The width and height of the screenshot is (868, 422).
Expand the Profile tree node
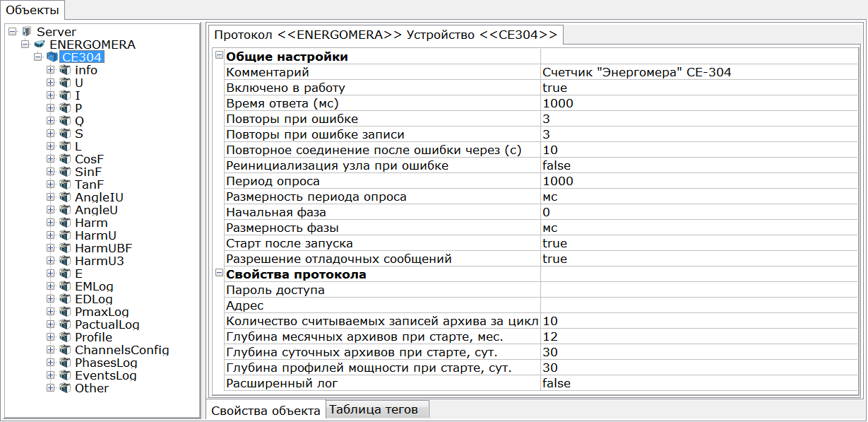tap(51, 337)
